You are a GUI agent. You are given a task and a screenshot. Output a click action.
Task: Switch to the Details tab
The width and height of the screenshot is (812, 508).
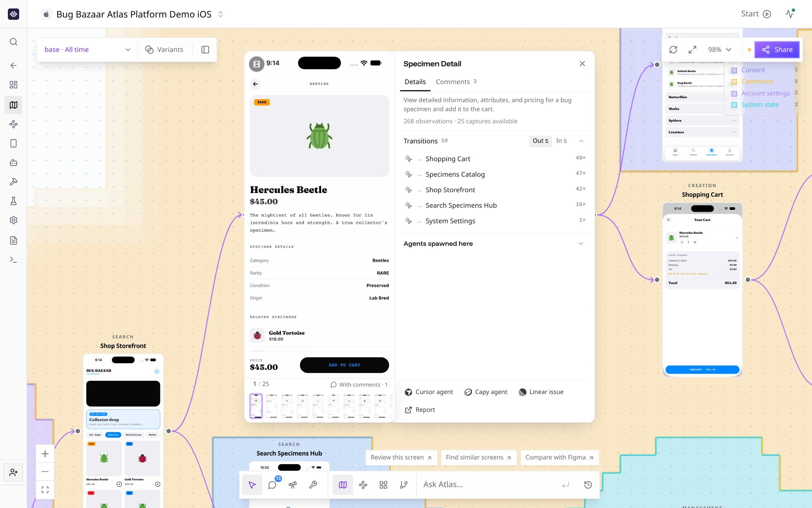pos(415,82)
